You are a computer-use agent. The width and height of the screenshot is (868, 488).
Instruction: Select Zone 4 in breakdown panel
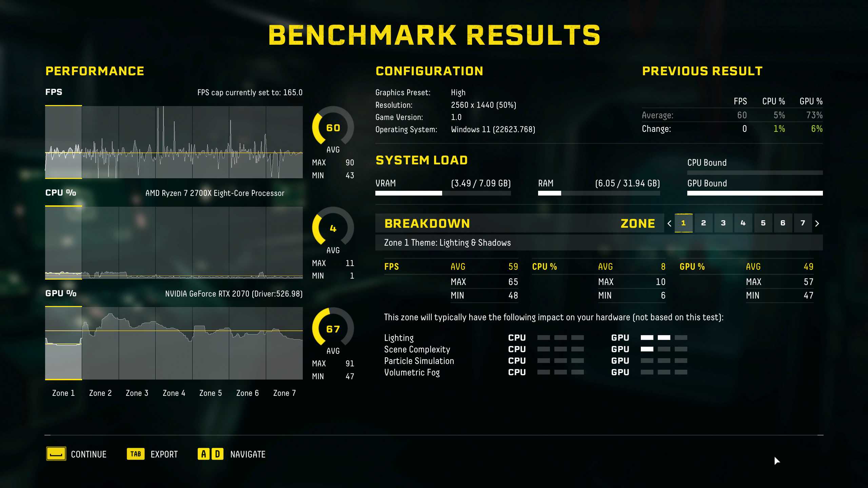click(743, 223)
